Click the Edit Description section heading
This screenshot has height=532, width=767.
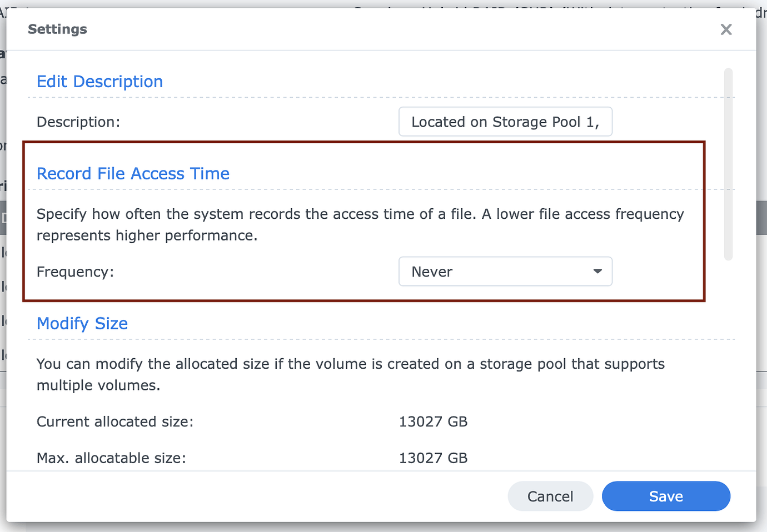pyautogui.click(x=99, y=81)
